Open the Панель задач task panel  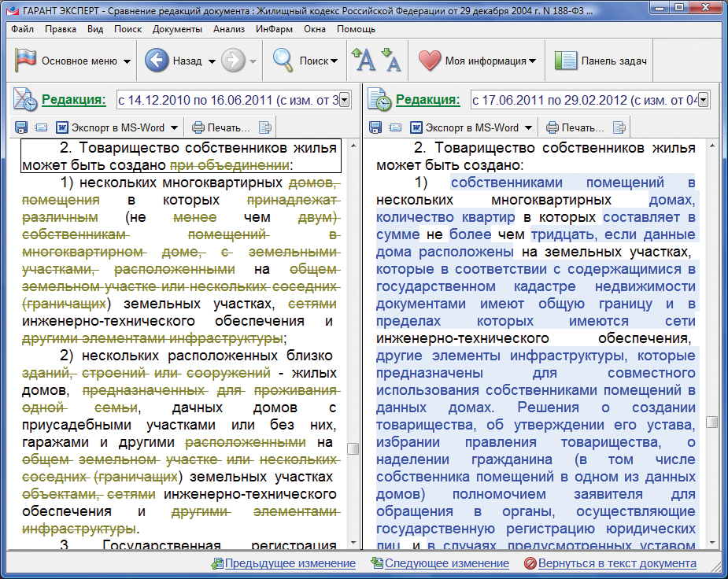(601, 61)
